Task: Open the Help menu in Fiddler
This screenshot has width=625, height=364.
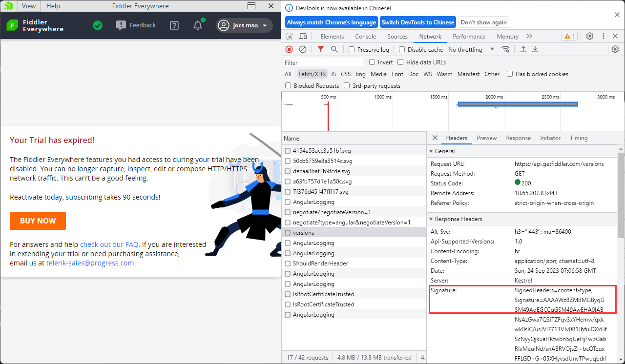Action: [53, 6]
